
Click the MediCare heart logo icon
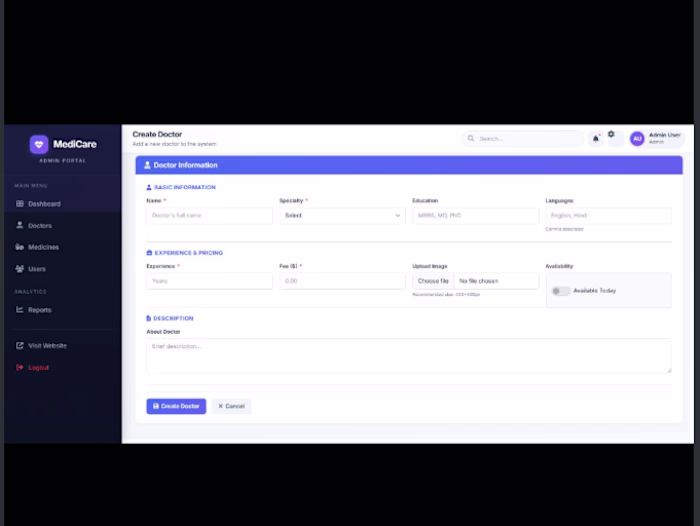(39, 144)
